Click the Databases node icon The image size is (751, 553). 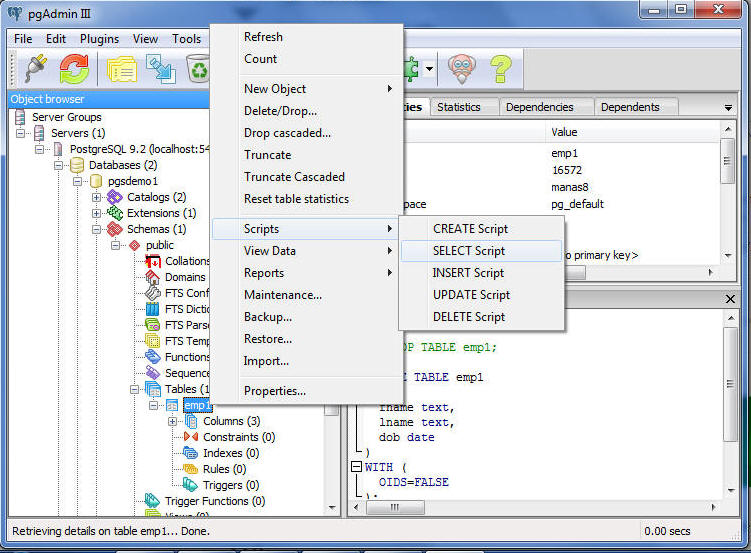click(77, 165)
